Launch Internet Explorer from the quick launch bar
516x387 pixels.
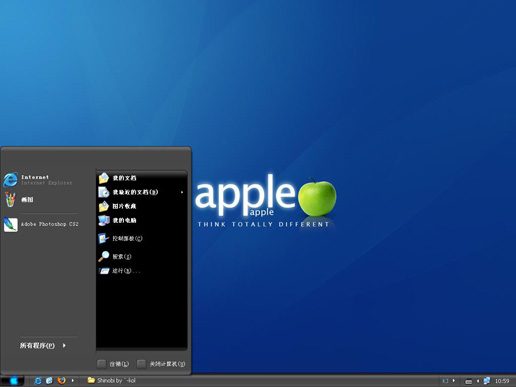38,380
